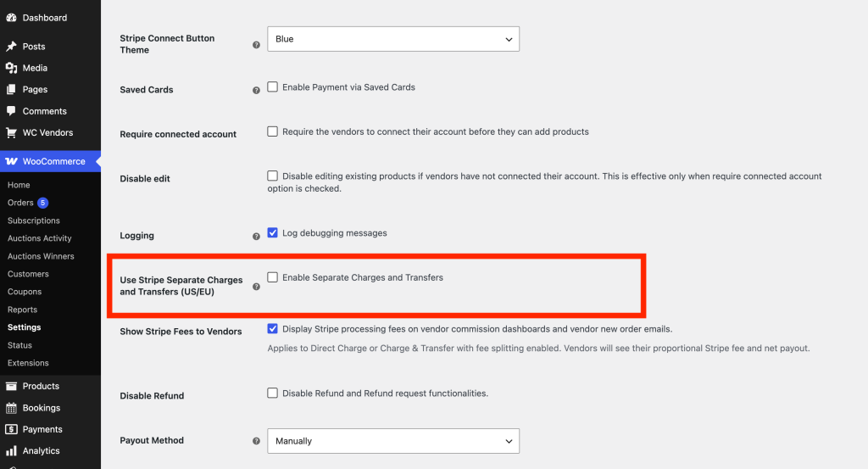Screen dimensions: 868x469
Task: Click the 'Require connected account' label
Action: [178, 134]
